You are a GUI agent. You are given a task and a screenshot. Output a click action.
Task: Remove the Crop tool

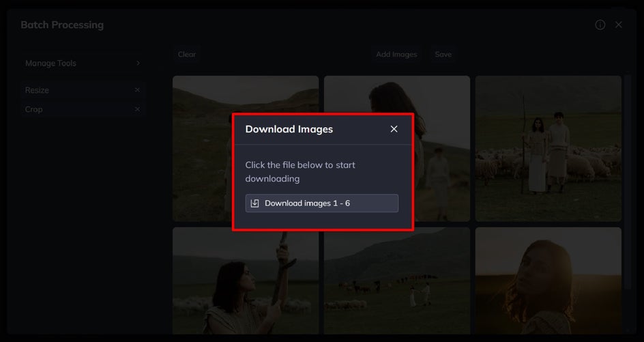point(137,109)
